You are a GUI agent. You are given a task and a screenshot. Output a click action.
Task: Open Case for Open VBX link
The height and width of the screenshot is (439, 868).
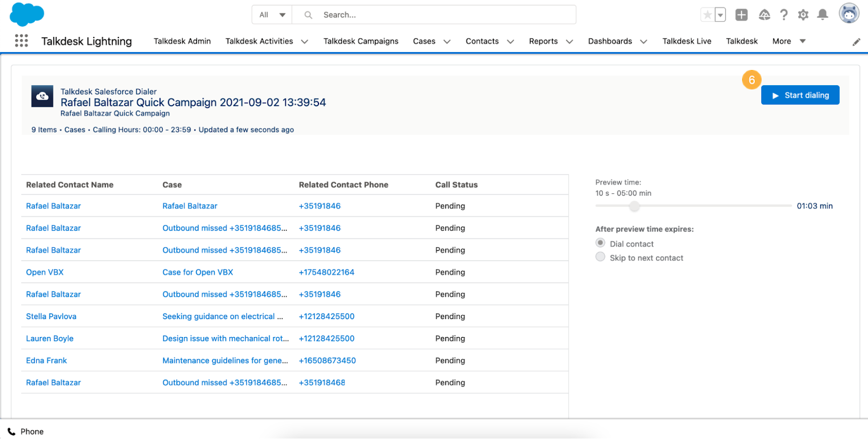point(197,272)
